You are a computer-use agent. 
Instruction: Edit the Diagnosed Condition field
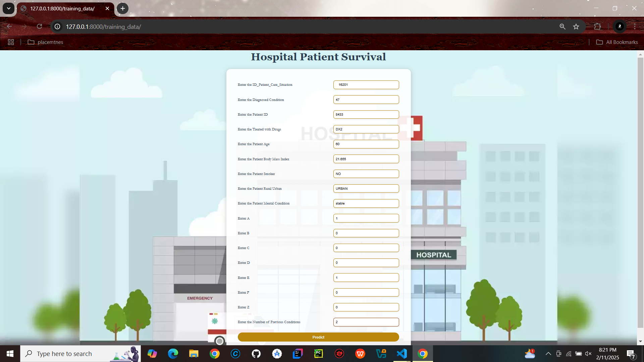(366, 100)
